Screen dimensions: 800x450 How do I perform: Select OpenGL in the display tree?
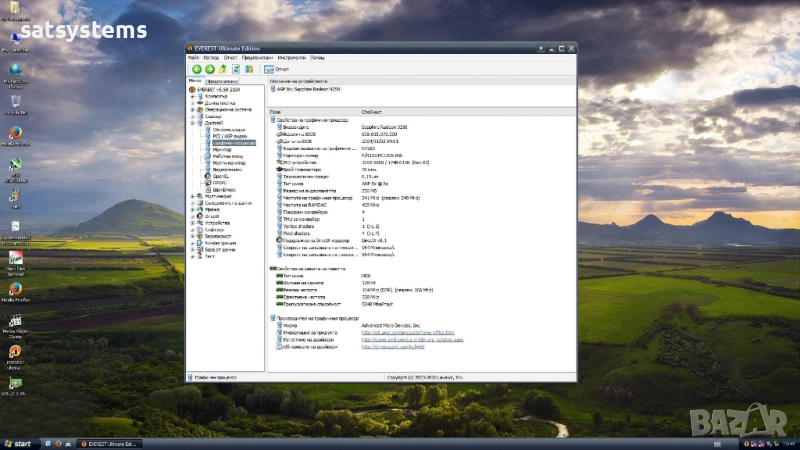tap(221, 176)
